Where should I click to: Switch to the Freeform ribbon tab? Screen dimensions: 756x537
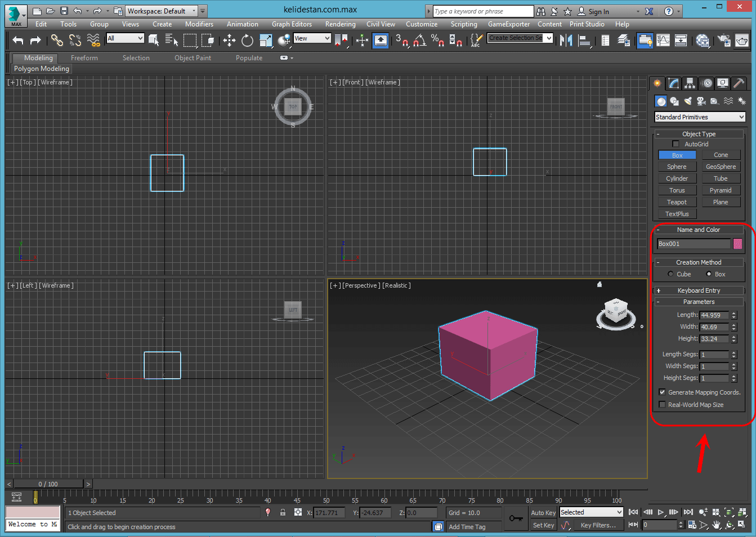click(84, 58)
